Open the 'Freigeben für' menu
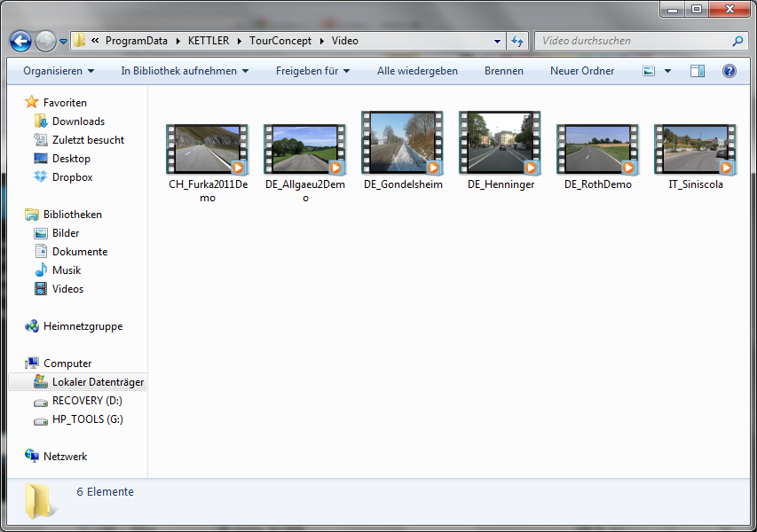 click(x=313, y=71)
